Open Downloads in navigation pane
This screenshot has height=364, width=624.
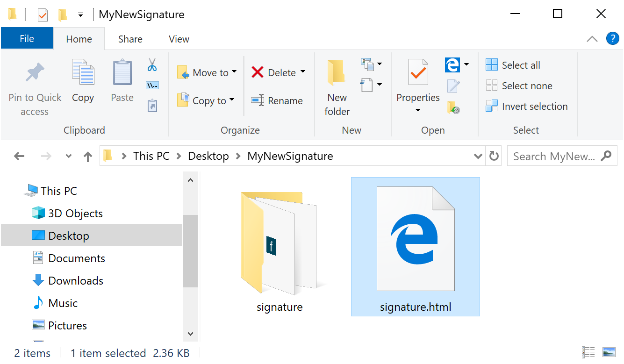[67, 280]
